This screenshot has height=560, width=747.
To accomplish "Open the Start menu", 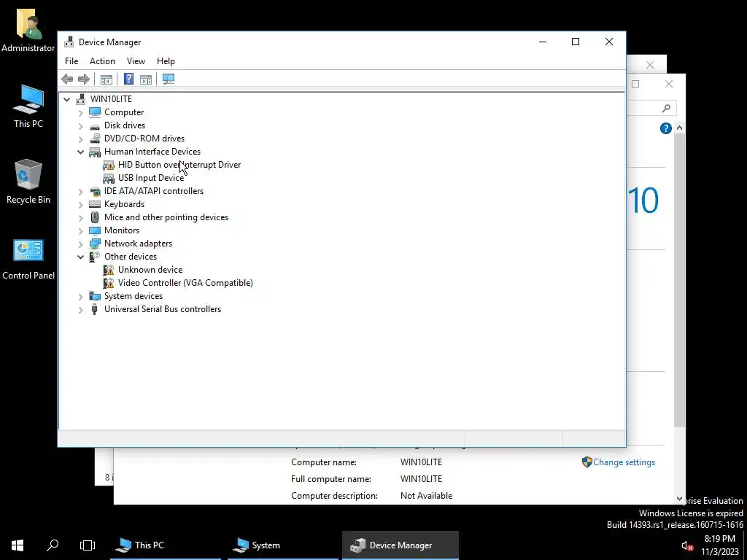I will [18, 545].
